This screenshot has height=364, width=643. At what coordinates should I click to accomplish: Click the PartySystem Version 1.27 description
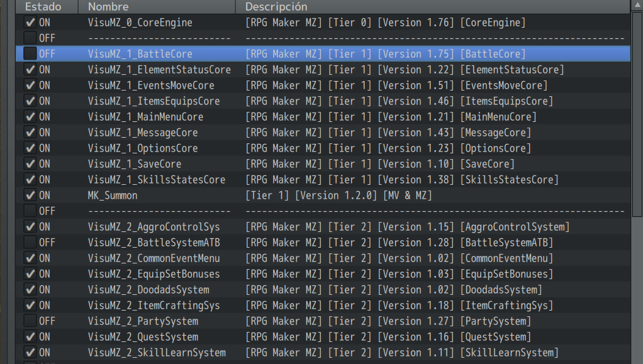coord(388,321)
